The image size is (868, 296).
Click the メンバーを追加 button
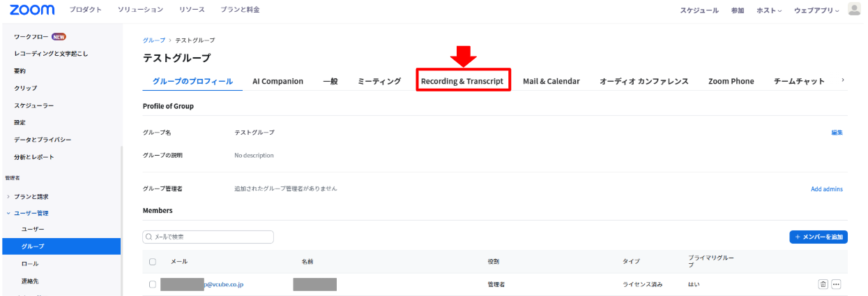[x=818, y=237]
